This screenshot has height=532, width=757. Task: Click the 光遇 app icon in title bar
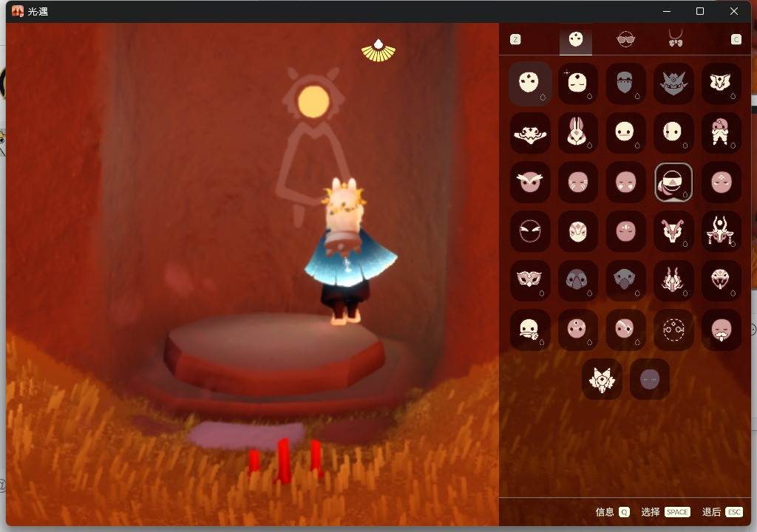(18, 11)
